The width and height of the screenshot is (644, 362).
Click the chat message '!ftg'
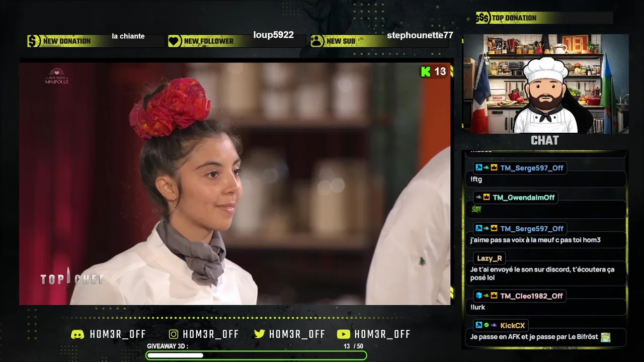pos(476,179)
